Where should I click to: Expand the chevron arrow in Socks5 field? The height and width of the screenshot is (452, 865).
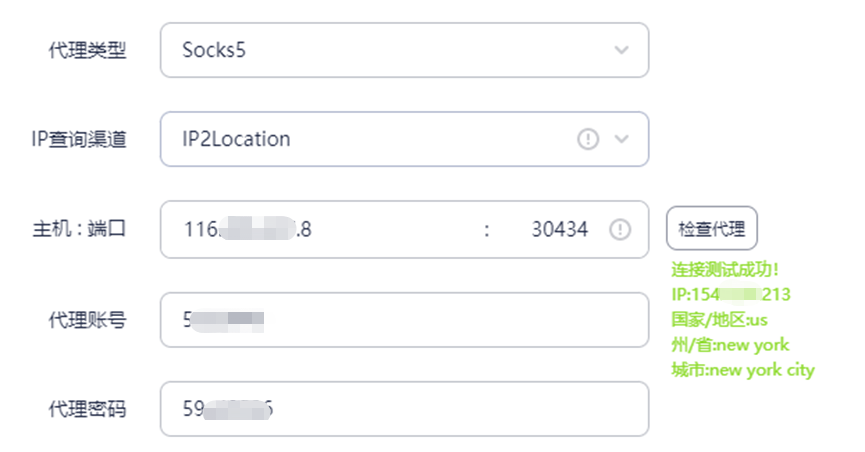click(x=621, y=50)
